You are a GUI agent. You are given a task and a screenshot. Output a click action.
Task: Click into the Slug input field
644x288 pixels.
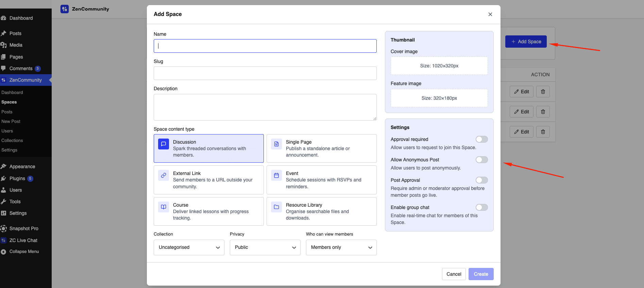pyautogui.click(x=265, y=73)
